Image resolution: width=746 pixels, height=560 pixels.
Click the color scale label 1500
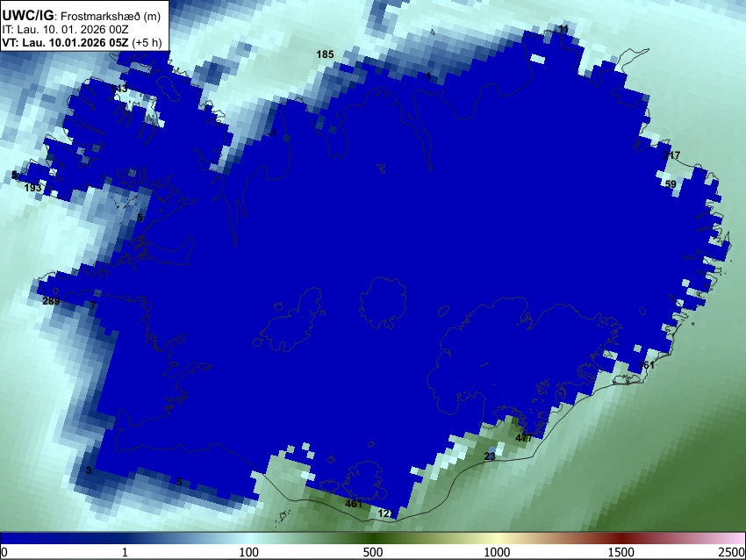[620, 552]
